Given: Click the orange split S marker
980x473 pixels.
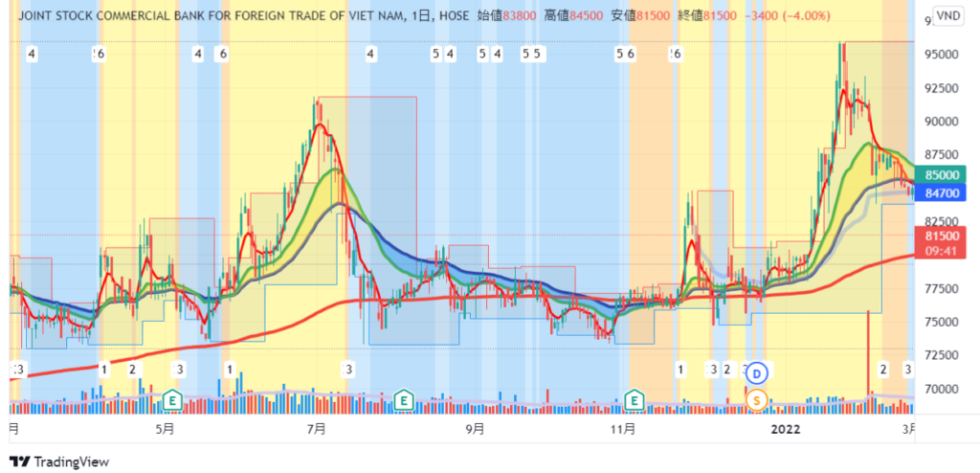Looking at the screenshot, I should click(x=758, y=399).
